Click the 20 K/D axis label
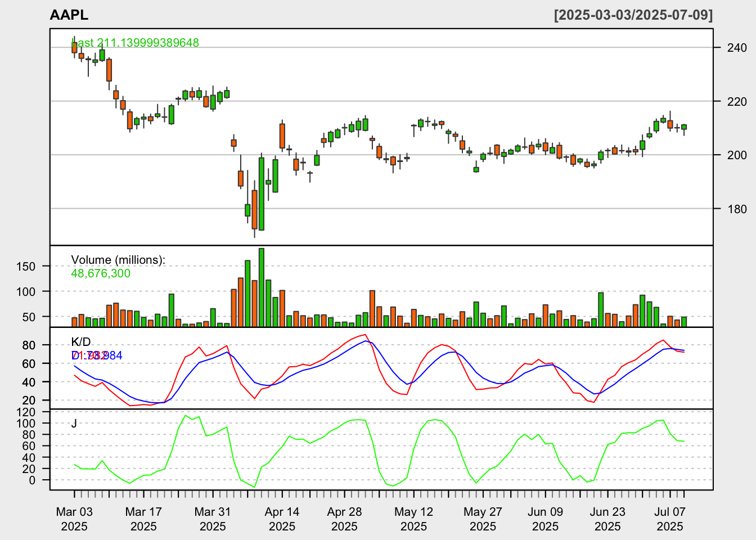This screenshot has height=540, width=756. 29,400
